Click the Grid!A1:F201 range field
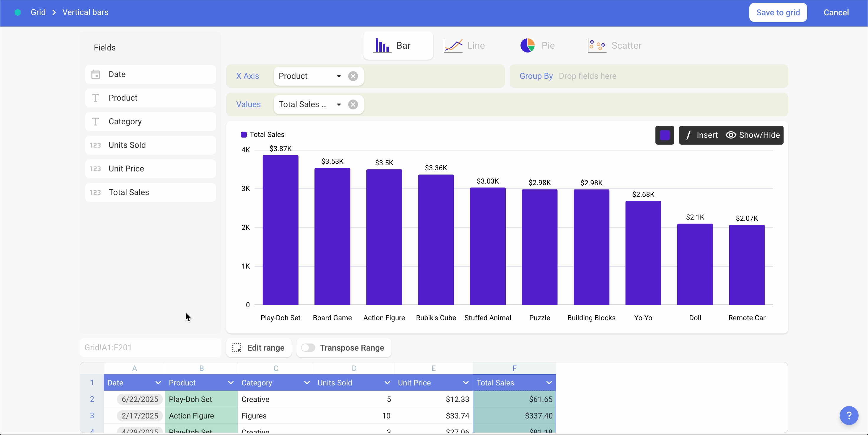Viewport: 868px width, 435px height. click(151, 348)
